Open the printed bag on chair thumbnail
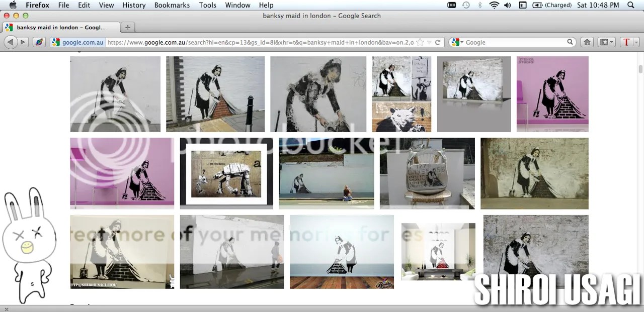644x312 pixels. (427, 173)
